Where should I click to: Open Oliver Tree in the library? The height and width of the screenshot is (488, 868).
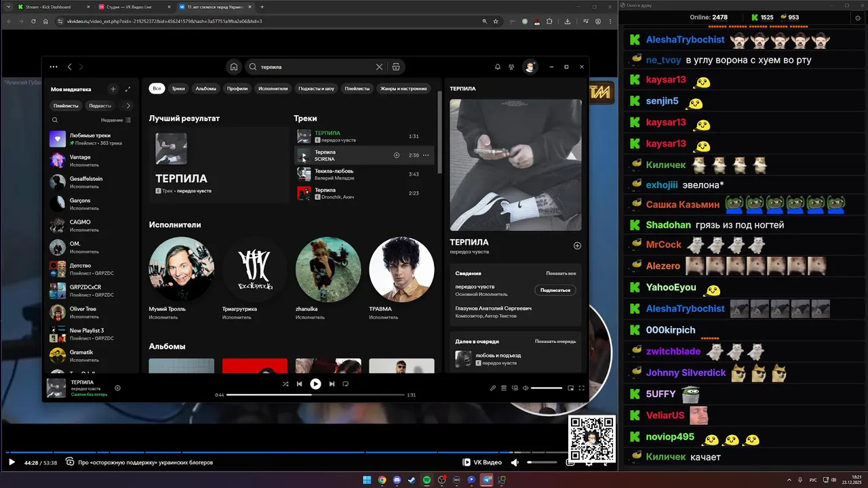[91, 312]
